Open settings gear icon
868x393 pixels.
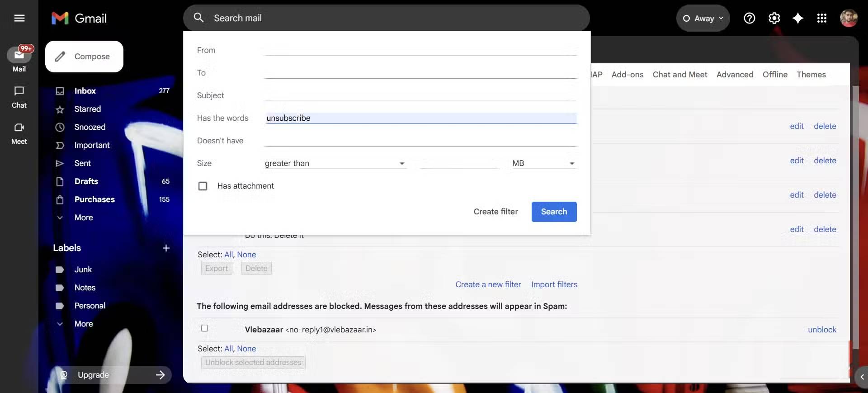tap(774, 18)
